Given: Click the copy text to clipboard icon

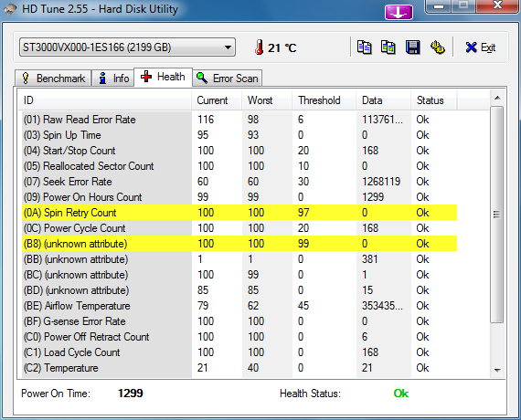Looking at the screenshot, I should 364,47.
